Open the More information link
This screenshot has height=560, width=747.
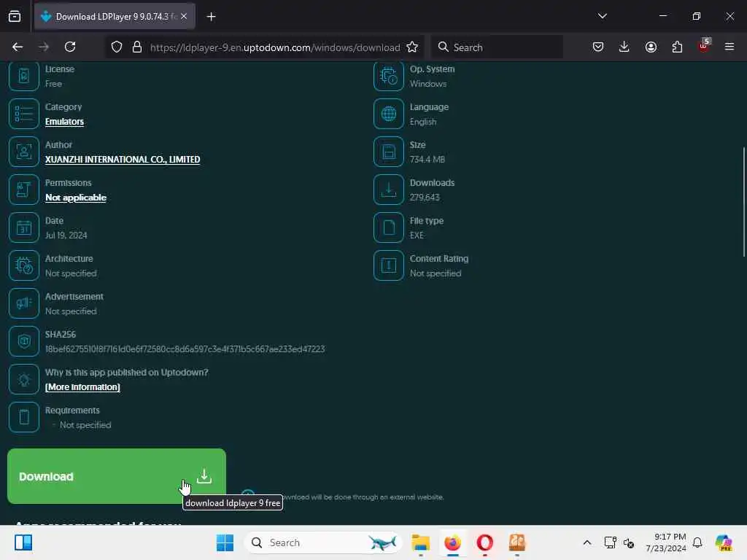tap(82, 387)
